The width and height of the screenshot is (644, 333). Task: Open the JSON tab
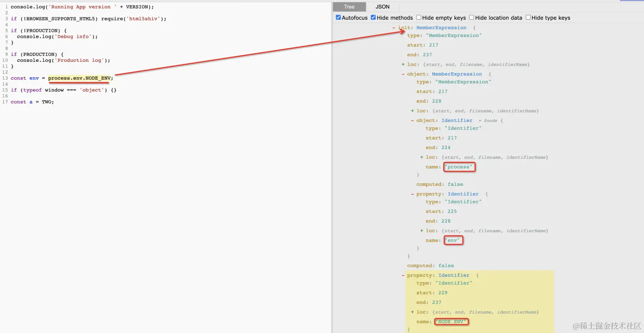383,7
